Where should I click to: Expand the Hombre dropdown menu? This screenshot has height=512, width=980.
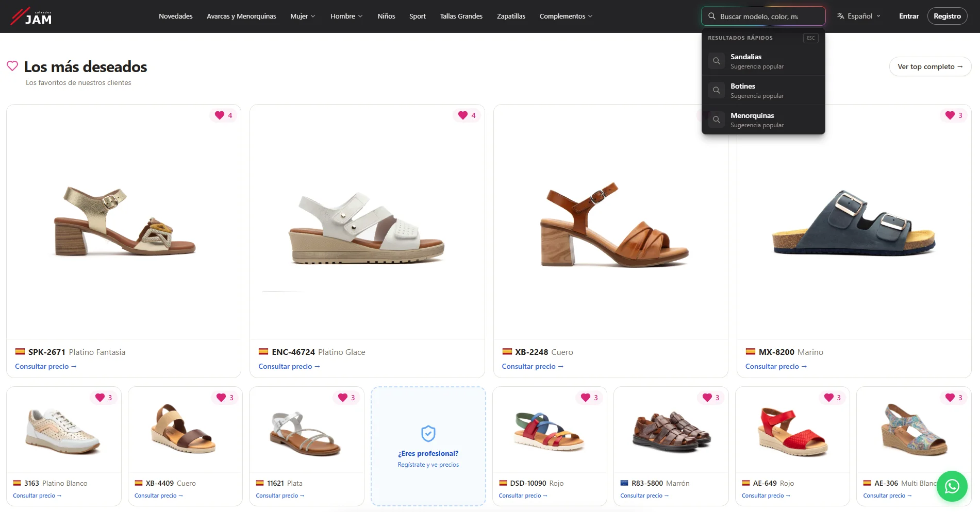(x=346, y=16)
